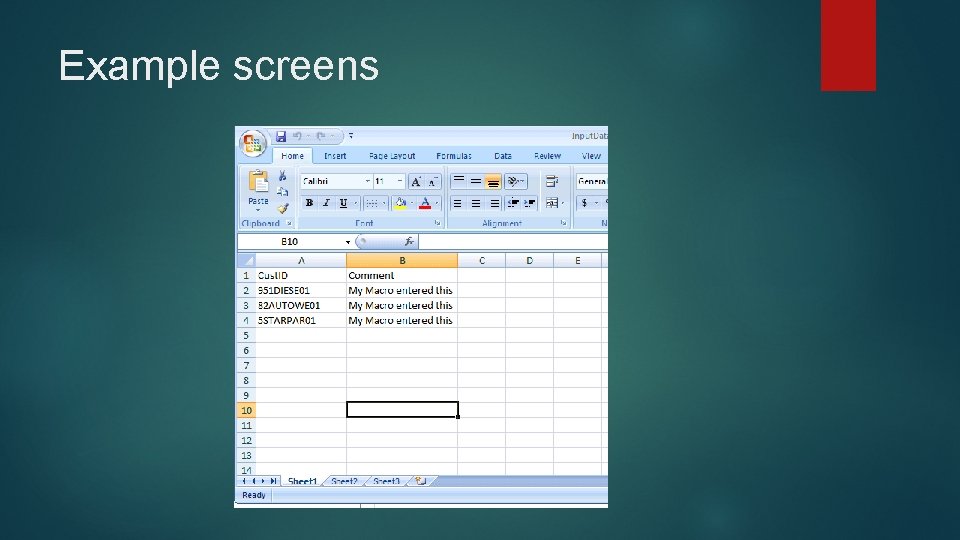The image size is (960, 540).
Task: Open the View ribbon tab
Action: tap(591, 156)
